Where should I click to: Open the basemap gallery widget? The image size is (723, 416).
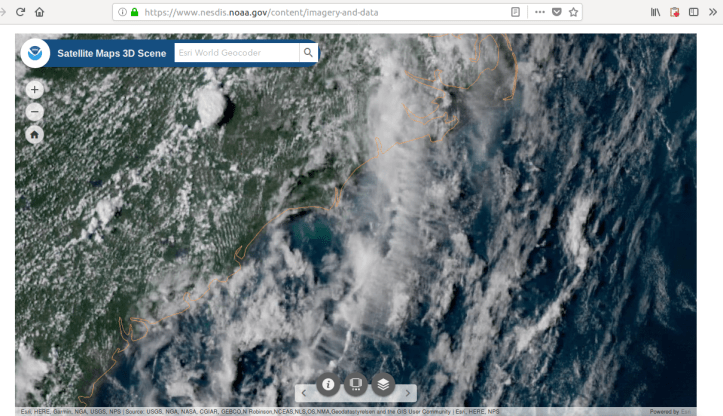coord(355,384)
